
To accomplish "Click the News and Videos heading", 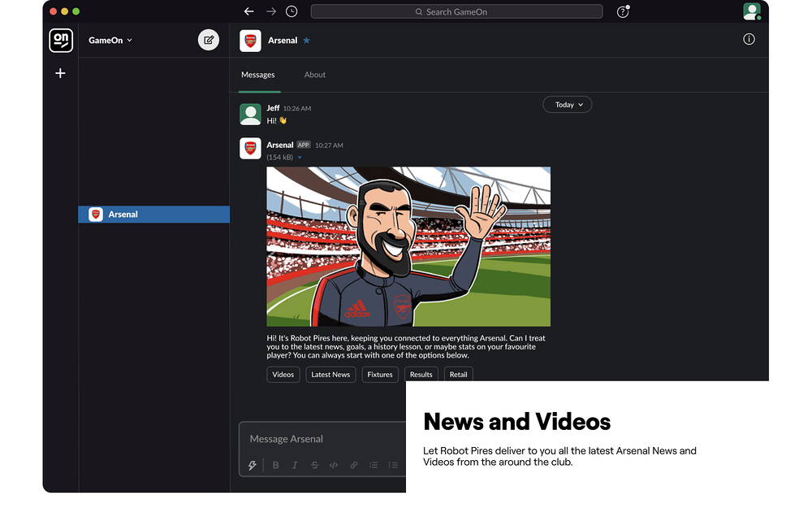I will click(x=516, y=421).
